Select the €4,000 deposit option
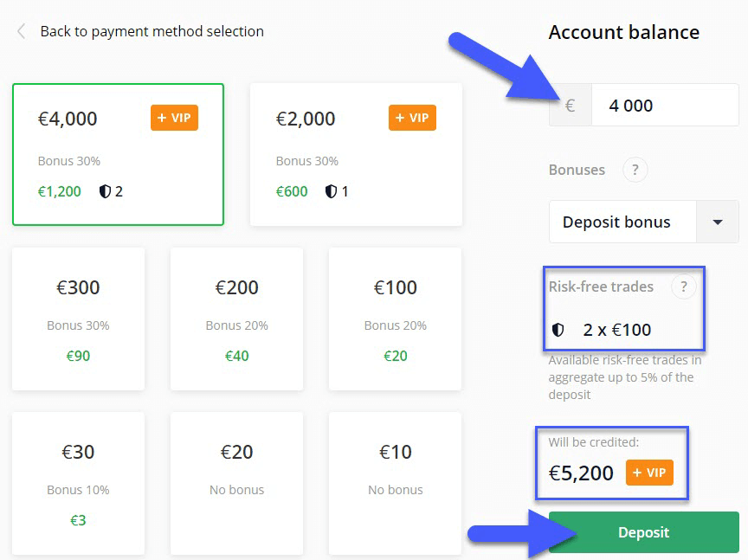Screen dimensions: 748x560 pyautogui.click(x=119, y=154)
